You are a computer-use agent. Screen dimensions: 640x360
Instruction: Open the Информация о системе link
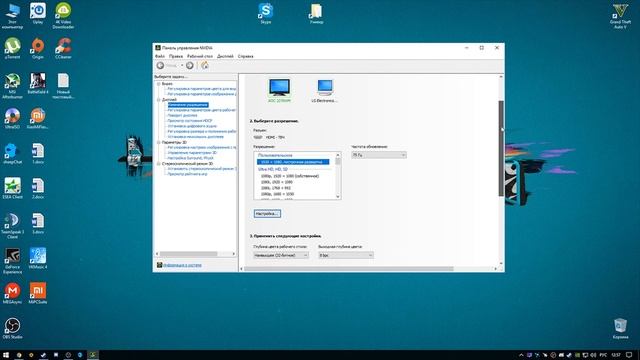pyautogui.click(x=182, y=265)
